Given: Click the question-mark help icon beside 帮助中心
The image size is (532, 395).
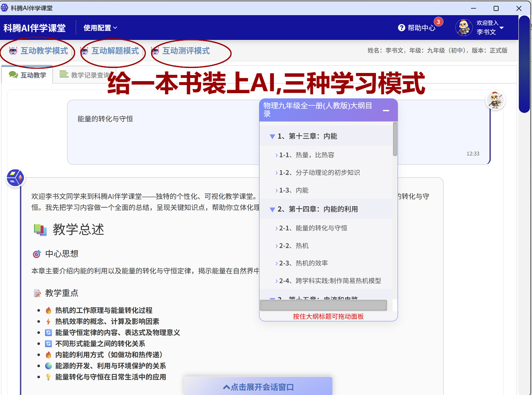Looking at the screenshot, I should (401, 27).
